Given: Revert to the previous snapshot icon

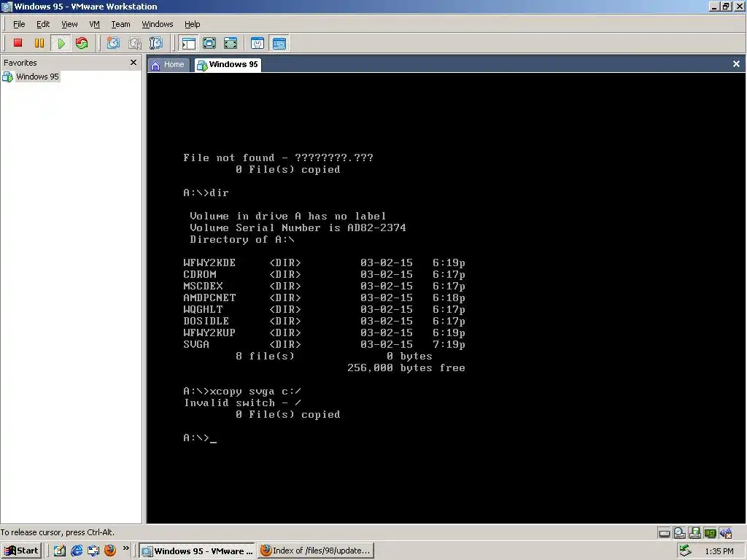Looking at the screenshot, I should point(135,43).
